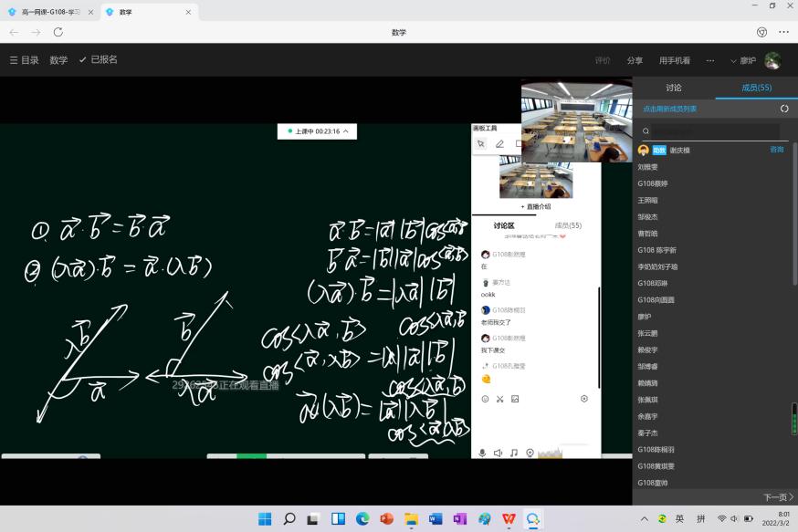Click the scissors screenshot icon in chat

click(499, 399)
